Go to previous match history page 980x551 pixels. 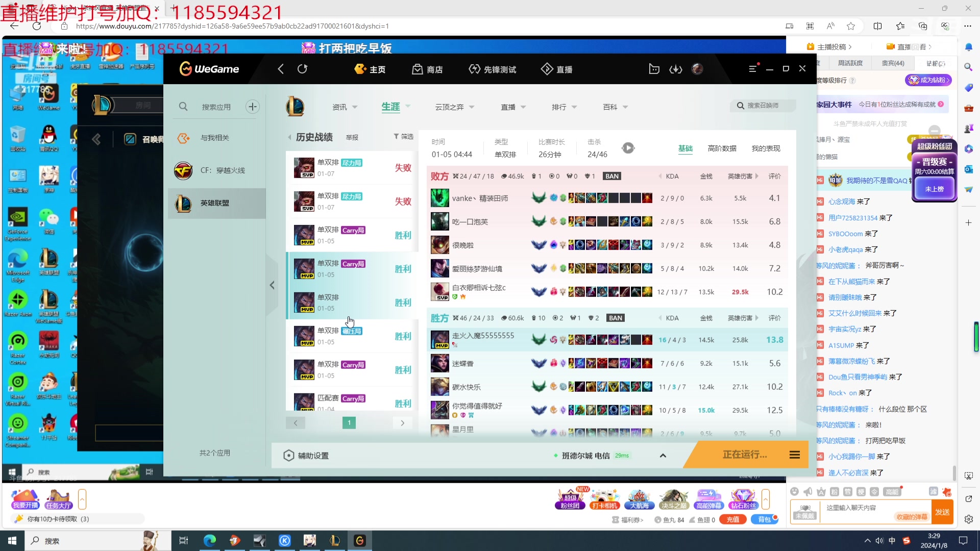tap(295, 423)
